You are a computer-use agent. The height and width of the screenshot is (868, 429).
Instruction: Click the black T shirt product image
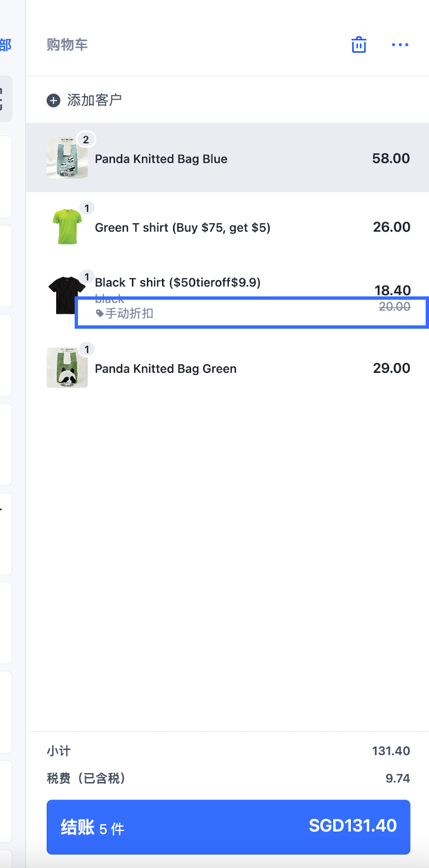tap(67, 295)
